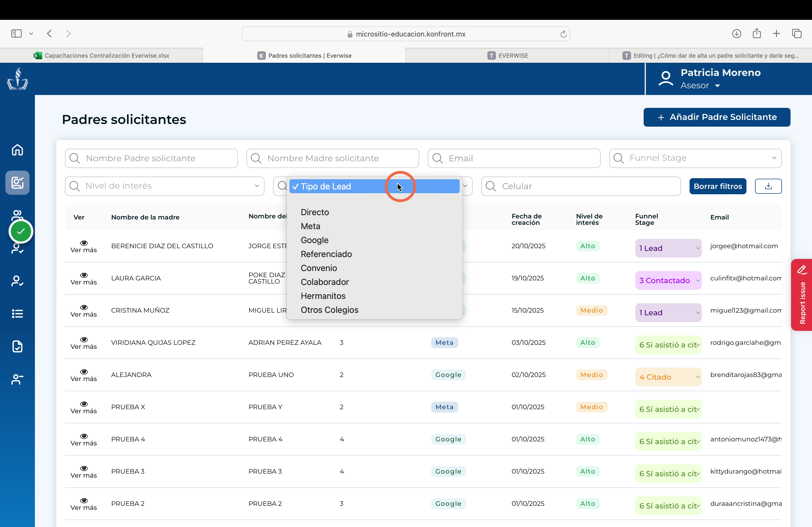
Task: Click the download export button beside Borrar filtros
Action: (768, 186)
